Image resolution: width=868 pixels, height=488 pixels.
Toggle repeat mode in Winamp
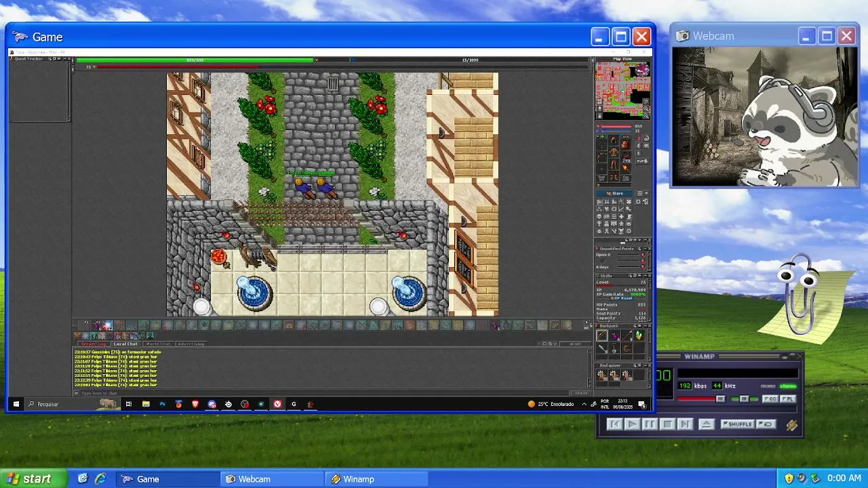pos(766,424)
